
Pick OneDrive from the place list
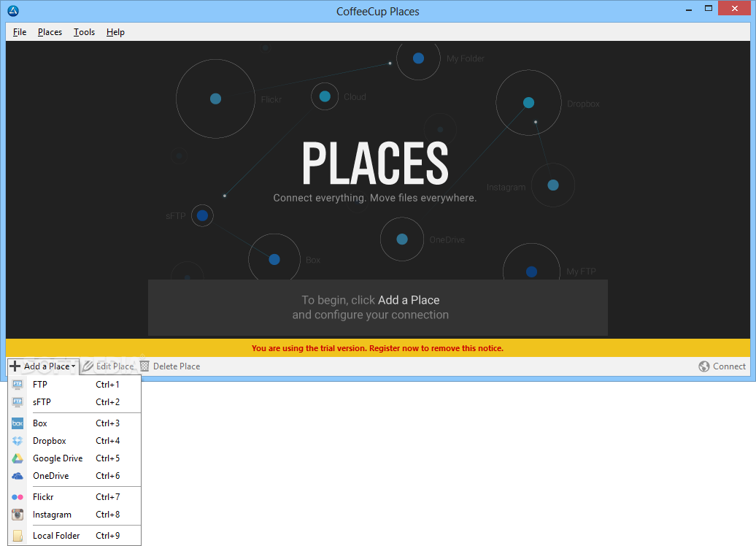[x=74, y=476]
